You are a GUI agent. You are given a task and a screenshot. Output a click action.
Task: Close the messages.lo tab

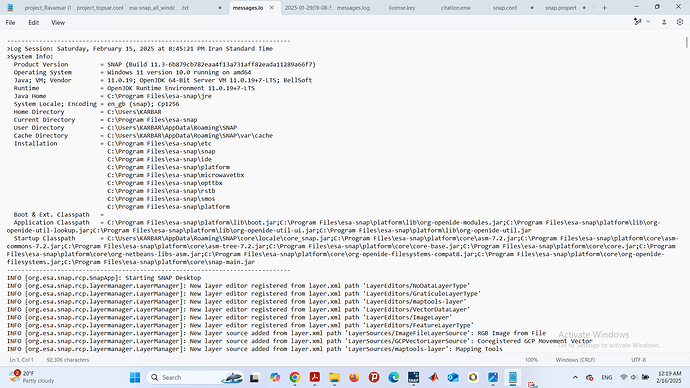272,8
